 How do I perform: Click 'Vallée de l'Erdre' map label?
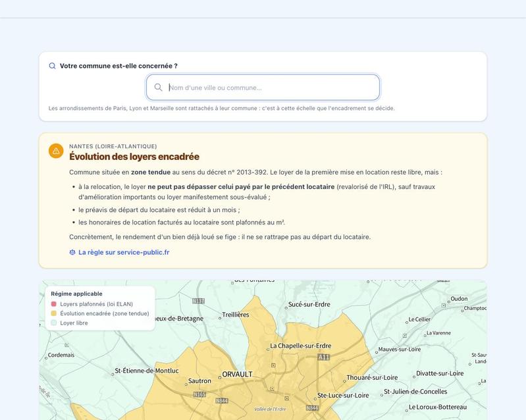coord(270,409)
